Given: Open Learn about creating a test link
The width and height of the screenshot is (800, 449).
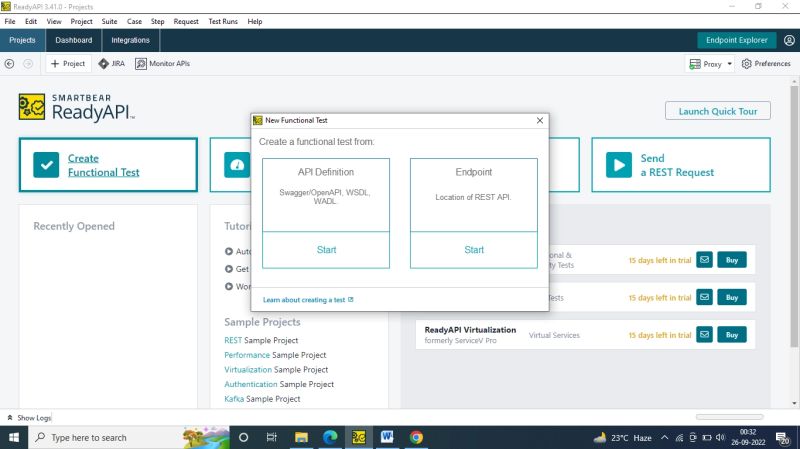Looking at the screenshot, I should click(x=308, y=300).
